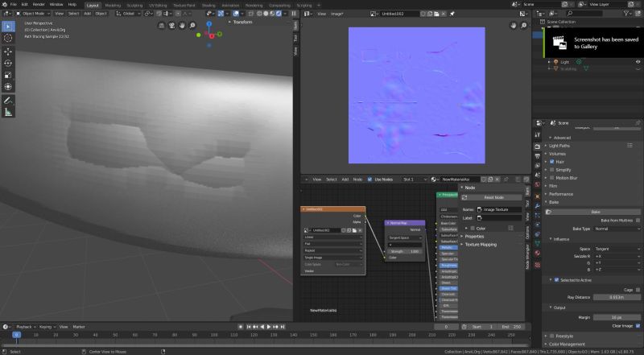Image resolution: width=644 pixels, height=355 pixels.
Task: Unlink image with X on texture node
Action: tap(360, 230)
